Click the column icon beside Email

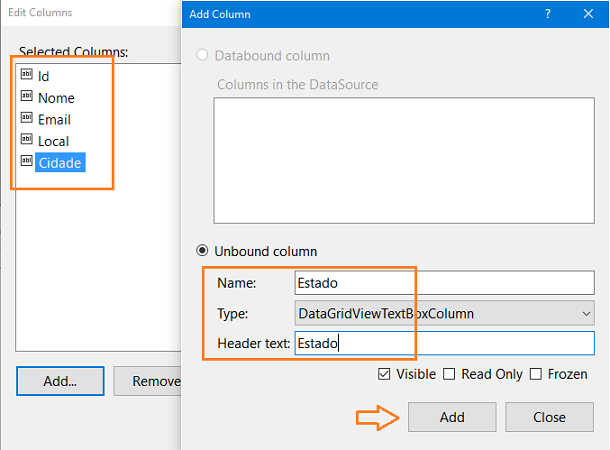pos(26,119)
